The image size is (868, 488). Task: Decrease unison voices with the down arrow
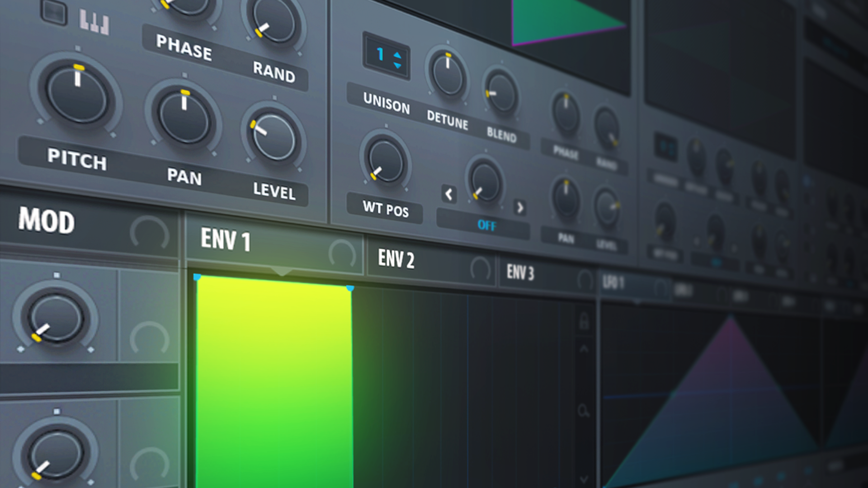coord(397,66)
